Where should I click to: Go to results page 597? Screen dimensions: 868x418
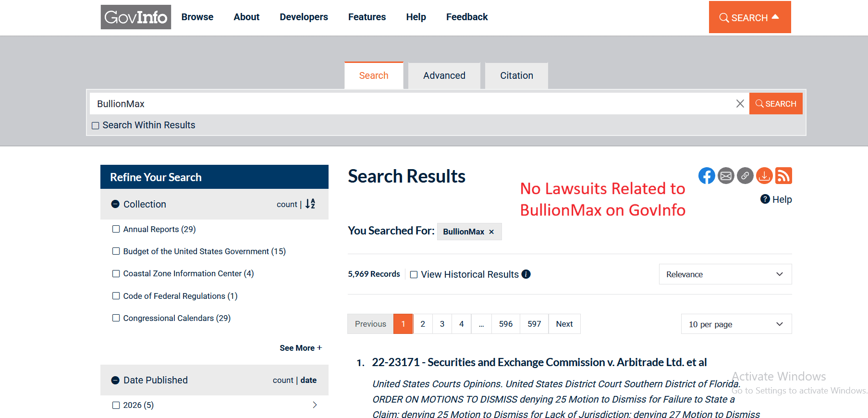click(x=534, y=324)
